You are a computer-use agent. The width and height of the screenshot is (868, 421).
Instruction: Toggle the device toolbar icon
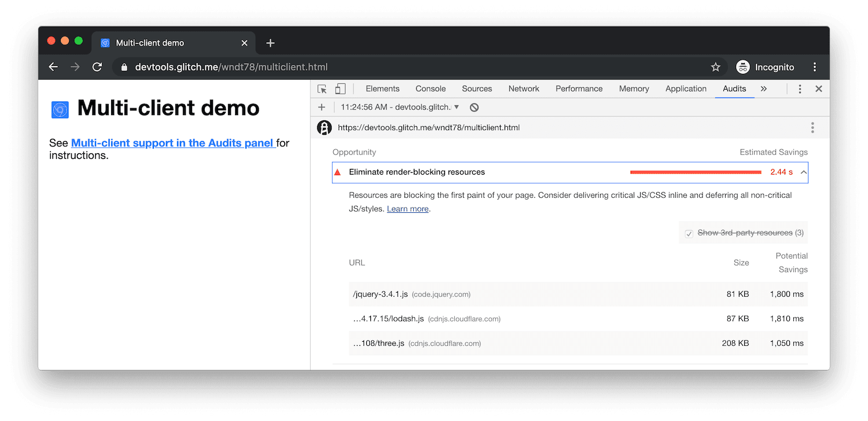(340, 88)
